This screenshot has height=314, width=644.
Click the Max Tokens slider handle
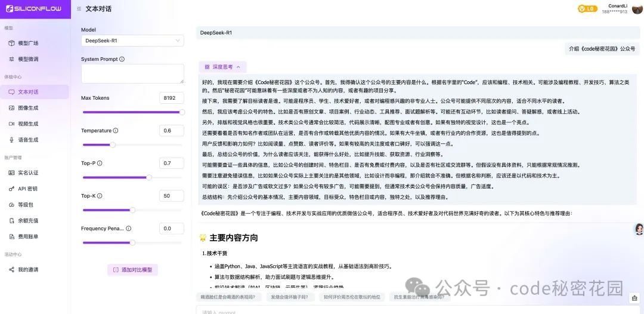(x=182, y=112)
